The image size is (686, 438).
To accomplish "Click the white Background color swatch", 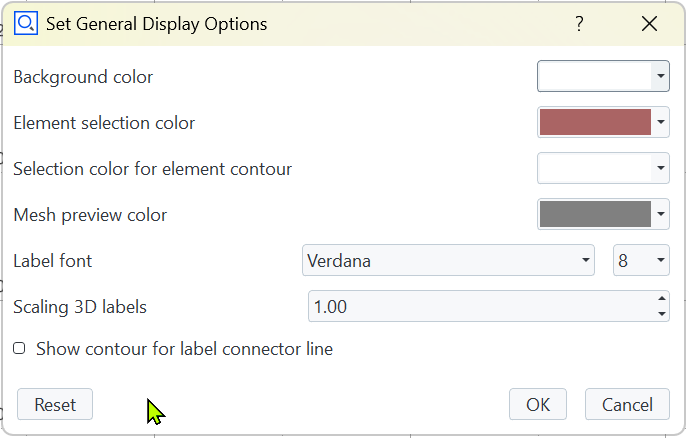I will [595, 76].
